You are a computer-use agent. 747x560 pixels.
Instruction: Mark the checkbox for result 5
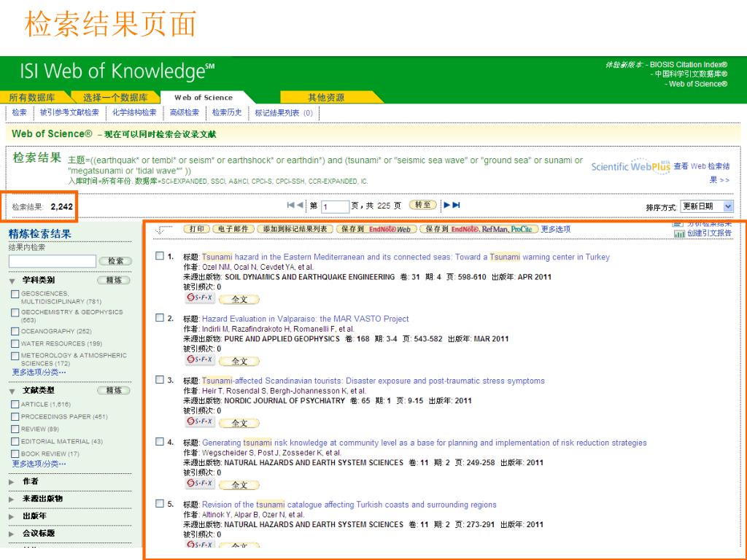pos(160,504)
